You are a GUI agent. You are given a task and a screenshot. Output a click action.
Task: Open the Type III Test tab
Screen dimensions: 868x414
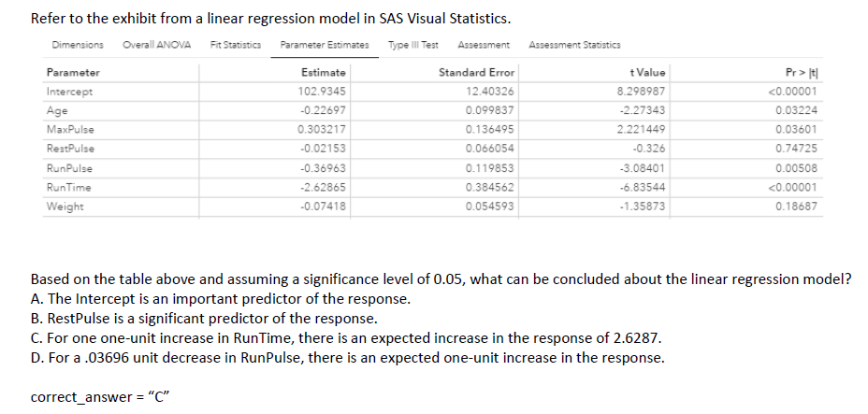click(413, 45)
